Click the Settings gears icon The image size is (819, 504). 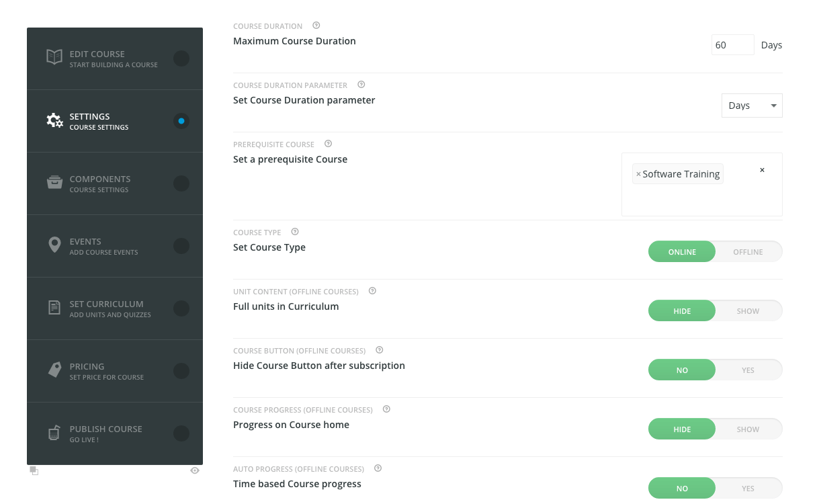tap(54, 120)
